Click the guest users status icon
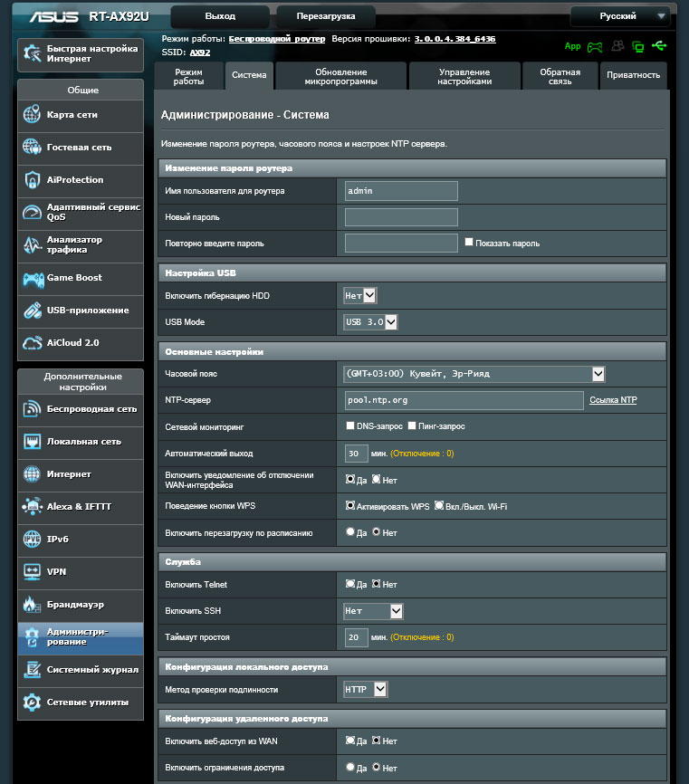The width and height of the screenshot is (689, 784). [x=617, y=46]
